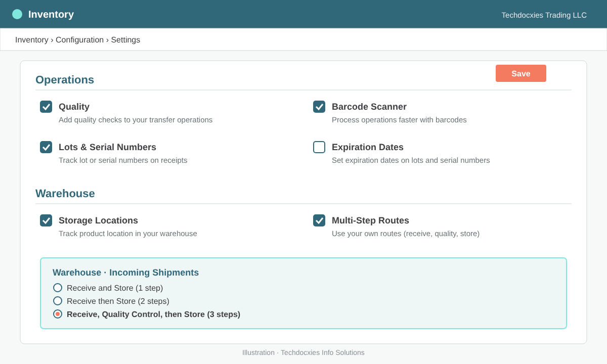Click the Quality setting label

[x=74, y=107]
